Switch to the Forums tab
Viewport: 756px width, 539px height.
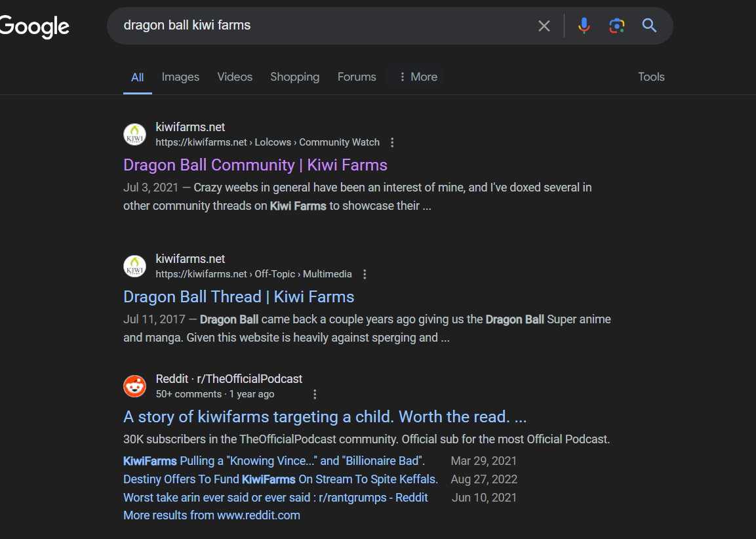[357, 77]
